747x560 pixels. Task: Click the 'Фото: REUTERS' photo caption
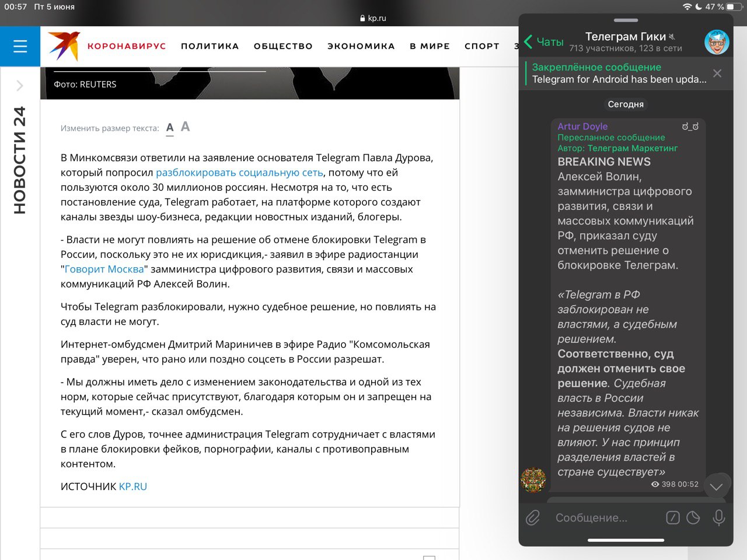(x=85, y=85)
